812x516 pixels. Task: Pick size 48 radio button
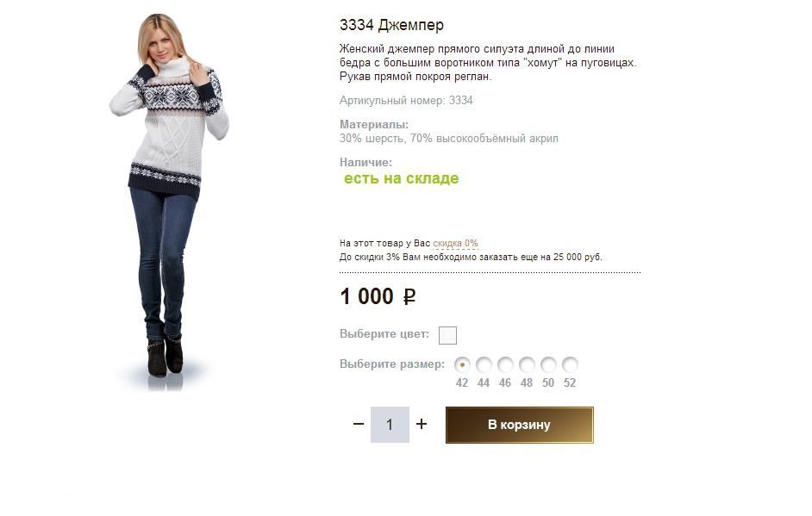pyautogui.click(x=527, y=365)
